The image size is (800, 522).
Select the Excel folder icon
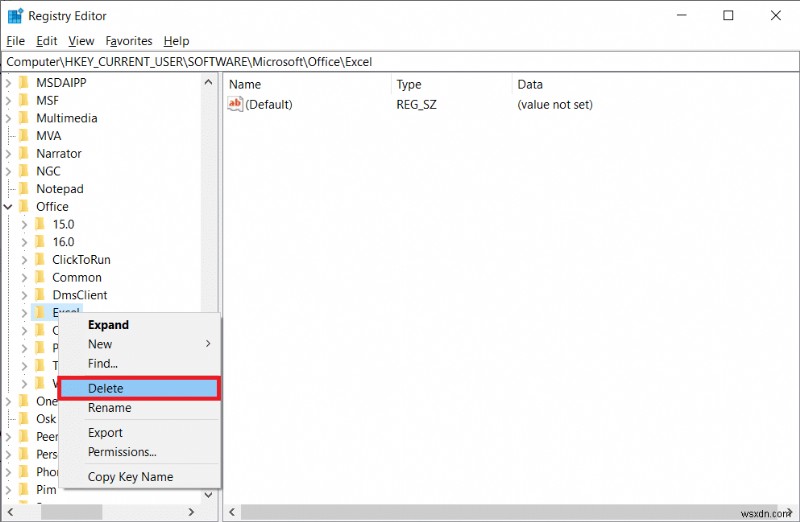click(40, 312)
